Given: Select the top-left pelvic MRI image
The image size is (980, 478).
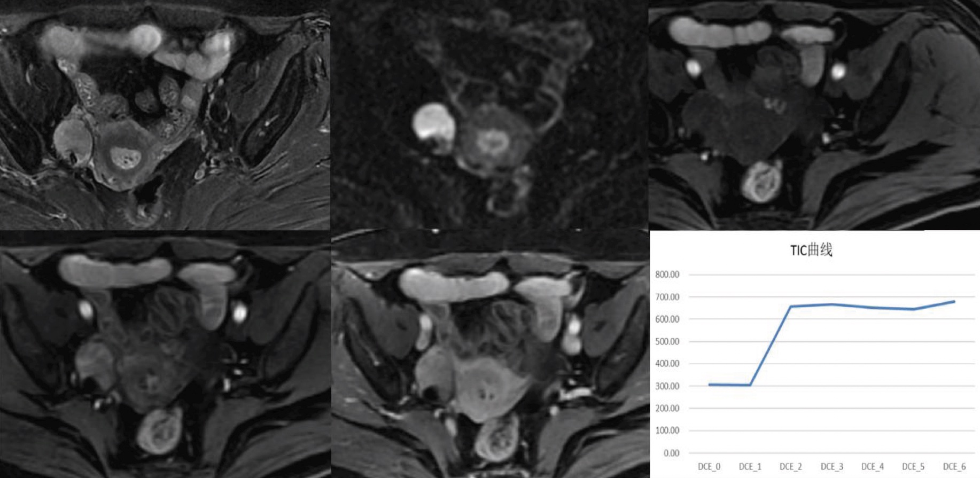Looking at the screenshot, I should (165, 115).
